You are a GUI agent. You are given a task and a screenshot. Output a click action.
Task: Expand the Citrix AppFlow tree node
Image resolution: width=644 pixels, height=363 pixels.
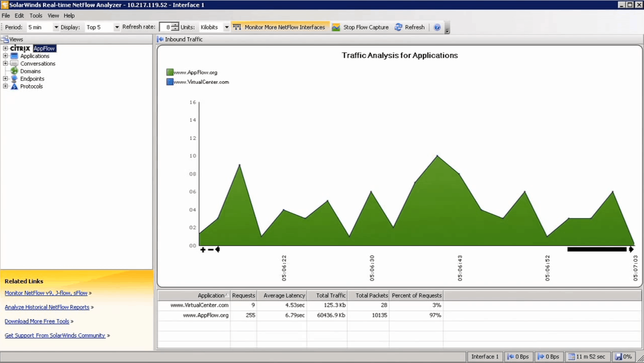tap(5, 48)
